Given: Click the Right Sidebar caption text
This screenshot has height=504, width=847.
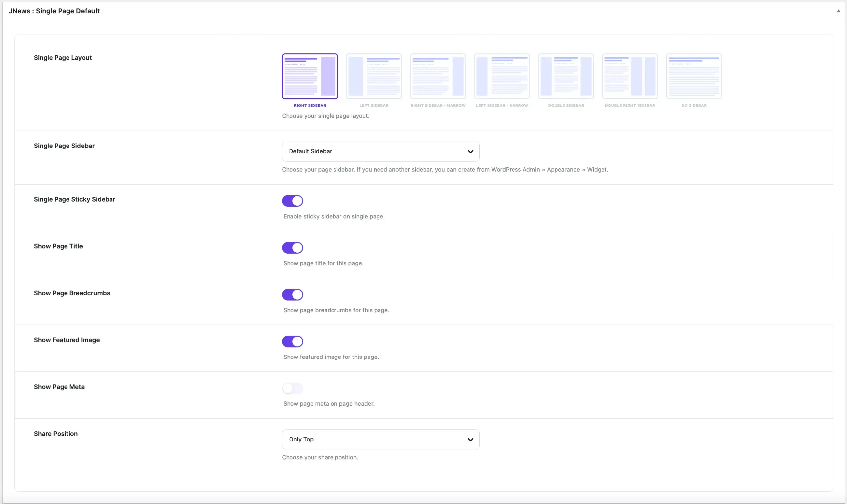Looking at the screenshot, I should (309, 105).
